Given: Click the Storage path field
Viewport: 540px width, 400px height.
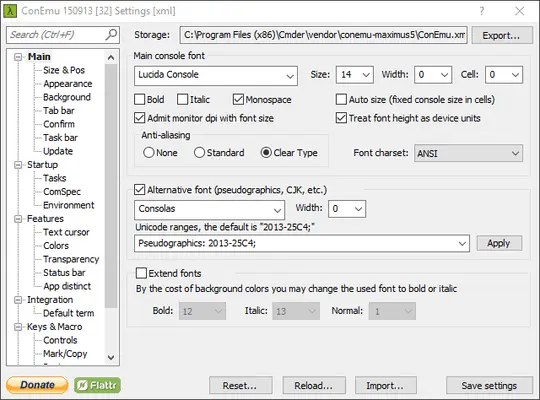Looking at the screenshot, I should pos(323,35).
